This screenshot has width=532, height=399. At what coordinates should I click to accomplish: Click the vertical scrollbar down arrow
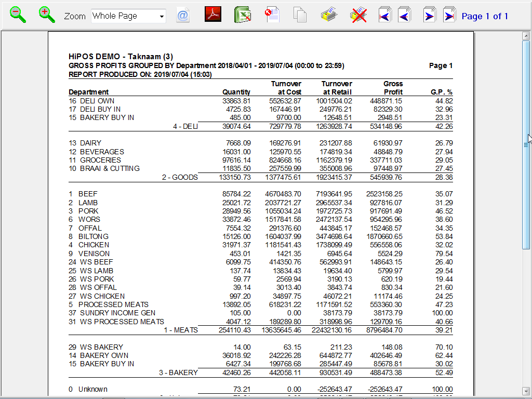pyautogui.click(x=526, y=391)
